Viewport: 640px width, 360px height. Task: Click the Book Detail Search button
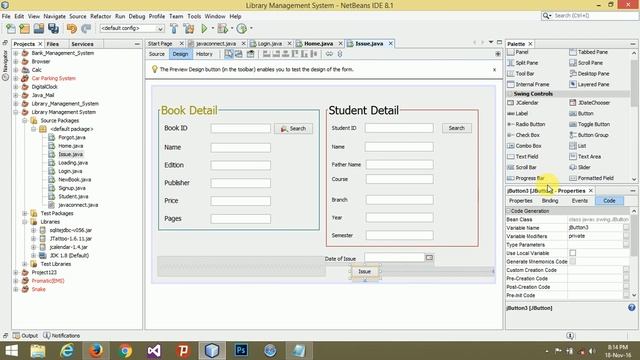tap(293, 129)
